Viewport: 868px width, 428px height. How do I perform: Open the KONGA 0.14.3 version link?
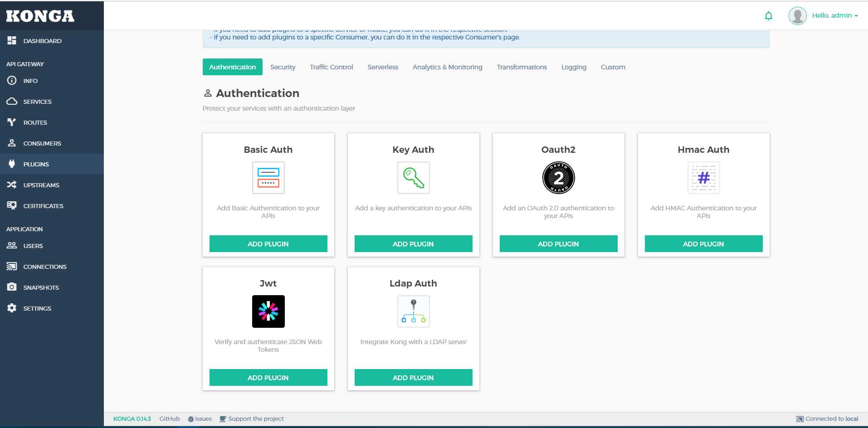point(132,419)
